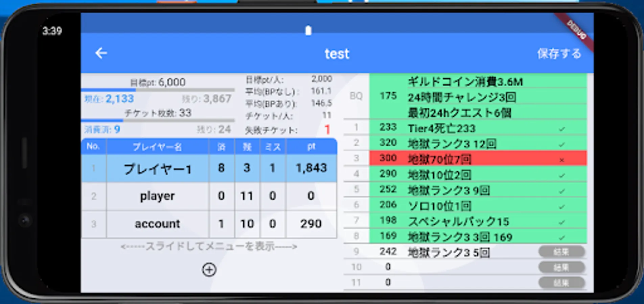
Task: Click the 3:39 clock in status bar
Action: pyautogui.click(x=52, y=31)
